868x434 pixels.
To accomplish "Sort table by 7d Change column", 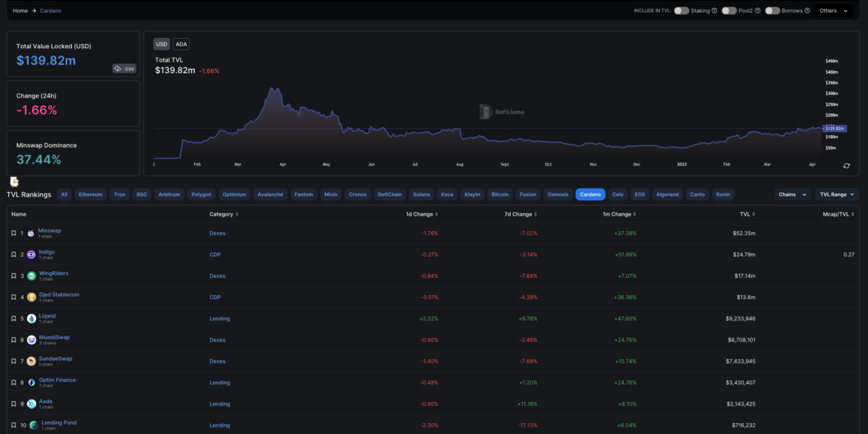I will [x=520, y=214].
